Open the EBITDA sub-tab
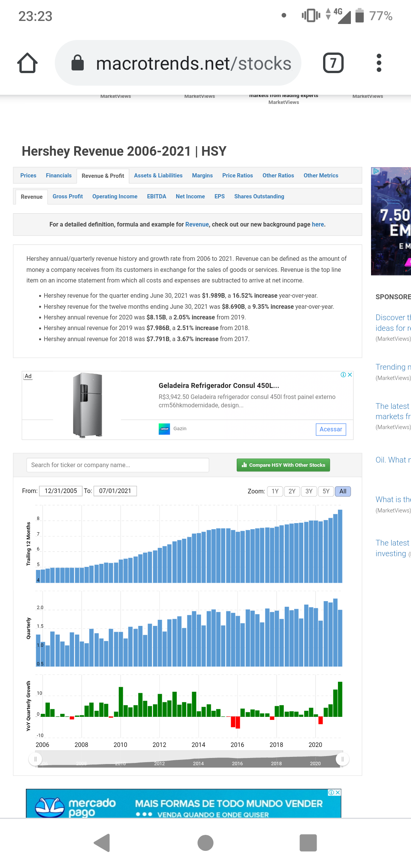The image size is (411, 868). coord(157,196)
